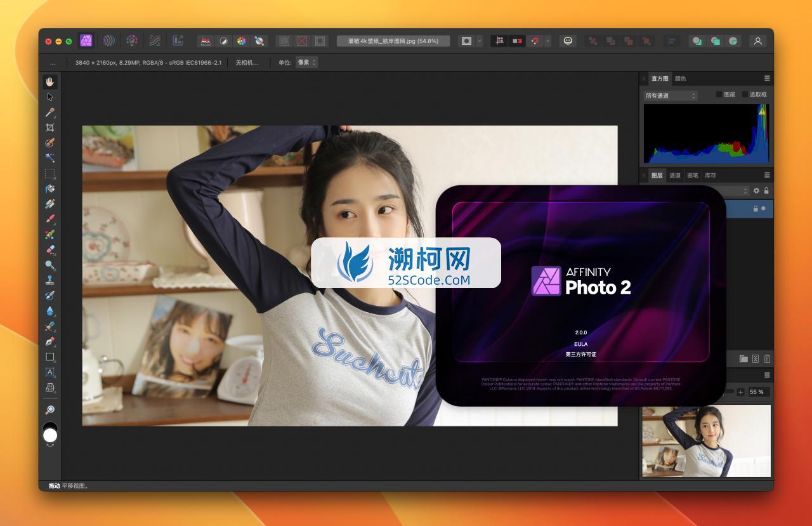
Task: Click the navigator zoom 55 % field
Action: point(758,392)
